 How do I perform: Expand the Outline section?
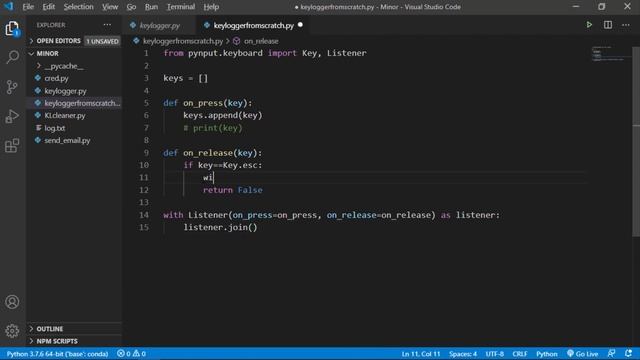50,329
